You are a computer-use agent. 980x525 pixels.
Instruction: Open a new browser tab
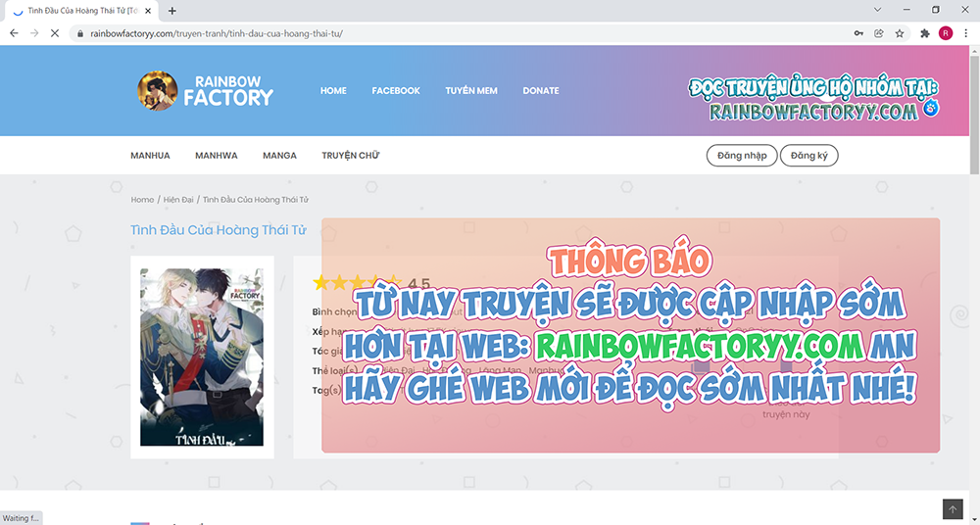pos(172,11)
